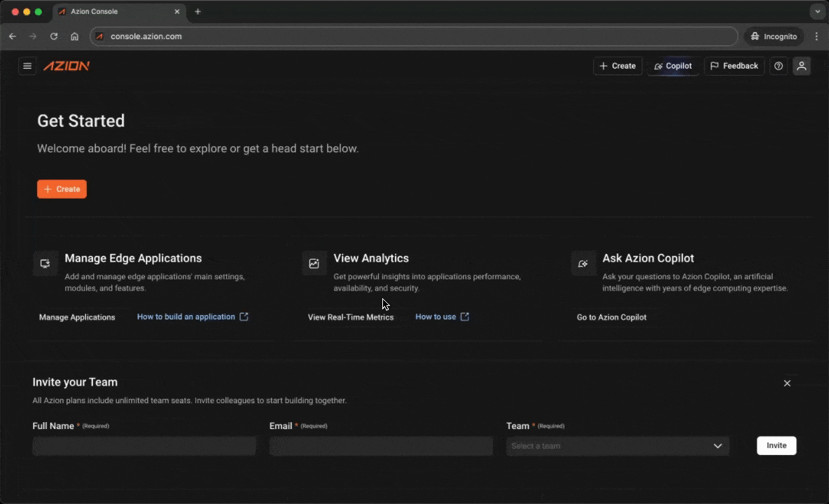The image size is (829, 504).
Task: Open the How to use link
Action: 442,317
